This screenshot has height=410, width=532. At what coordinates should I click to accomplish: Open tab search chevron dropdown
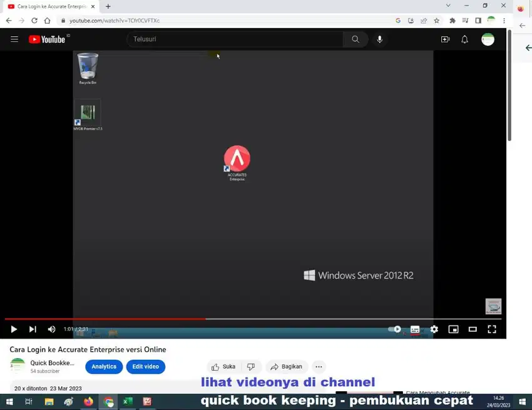[448, 6]
